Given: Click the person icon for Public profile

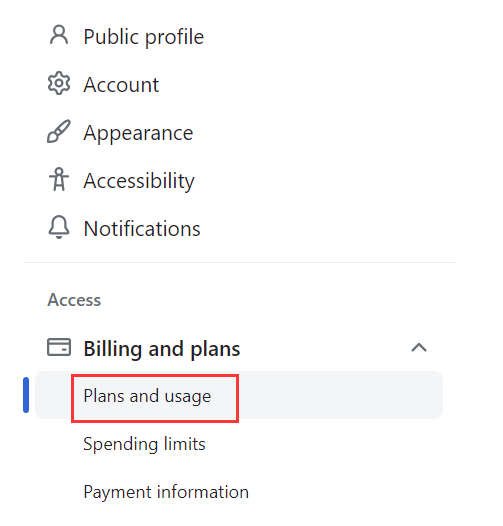Looking at the screenshot, I should (x=59, y=35).
